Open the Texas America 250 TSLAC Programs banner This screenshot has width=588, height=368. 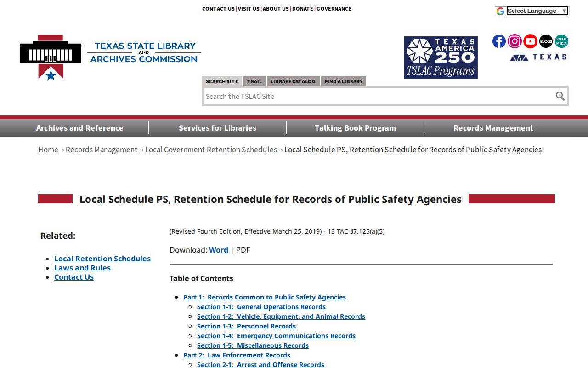click(x=441, y=57)
